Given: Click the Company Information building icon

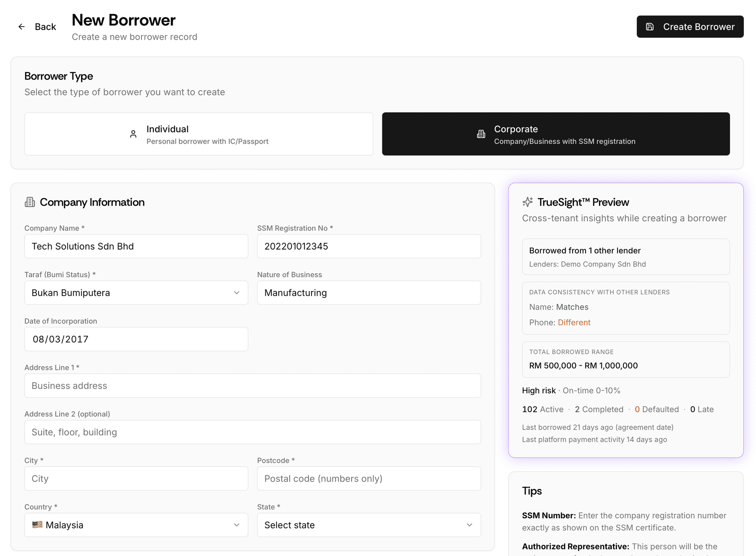Looking at the screenshot, I should coord(30,202).
